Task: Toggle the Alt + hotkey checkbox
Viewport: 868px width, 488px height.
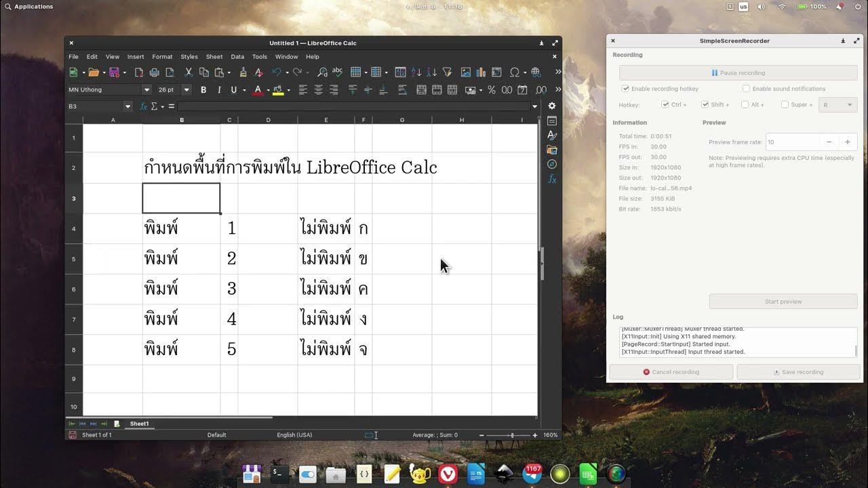Action: click(x=745, y=104)
